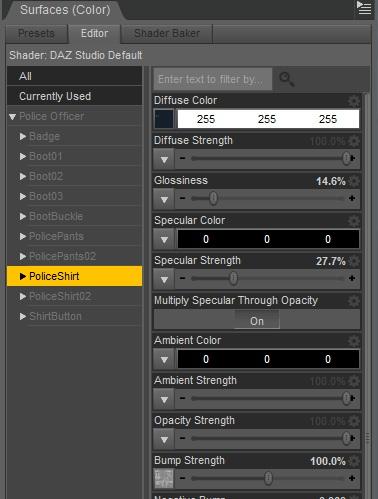Image resolution: width=378 pixels, height=499 pixels.
Task: Collapse the Police Officer tree node
Action: [13, 117]
